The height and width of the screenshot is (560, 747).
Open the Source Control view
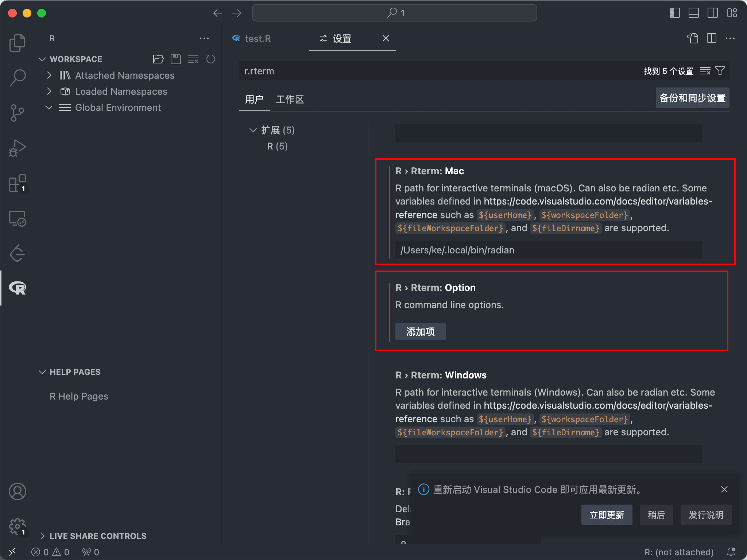coord(17,113)
